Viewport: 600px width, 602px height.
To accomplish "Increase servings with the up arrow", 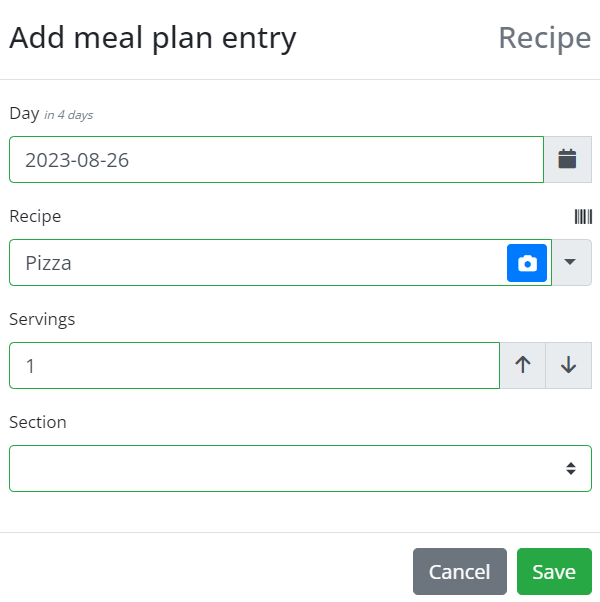I will pos(522,365).
